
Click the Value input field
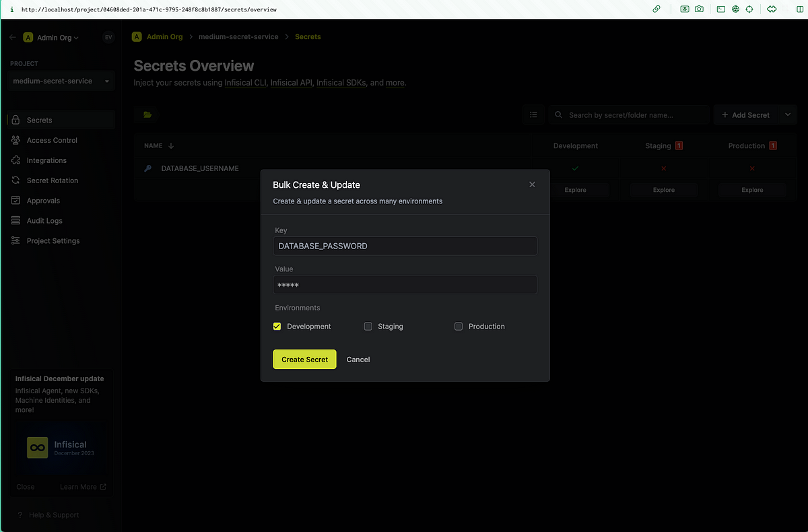coord(405,285)
